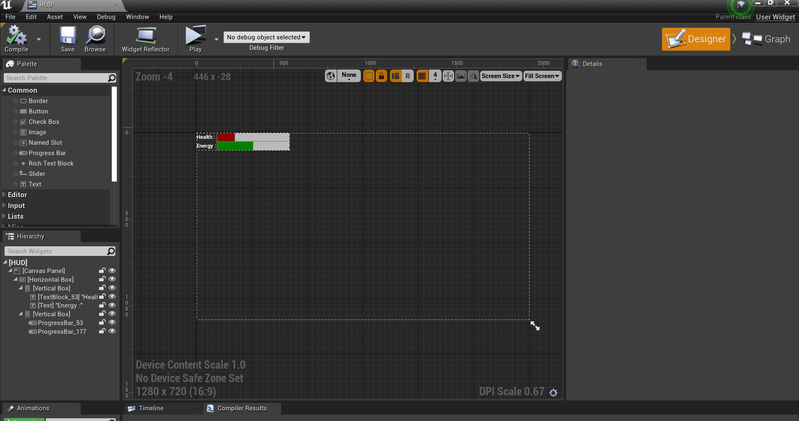
Task: Hide ProgressBar_53 with eye icon
Action: (x=112, y=323)
